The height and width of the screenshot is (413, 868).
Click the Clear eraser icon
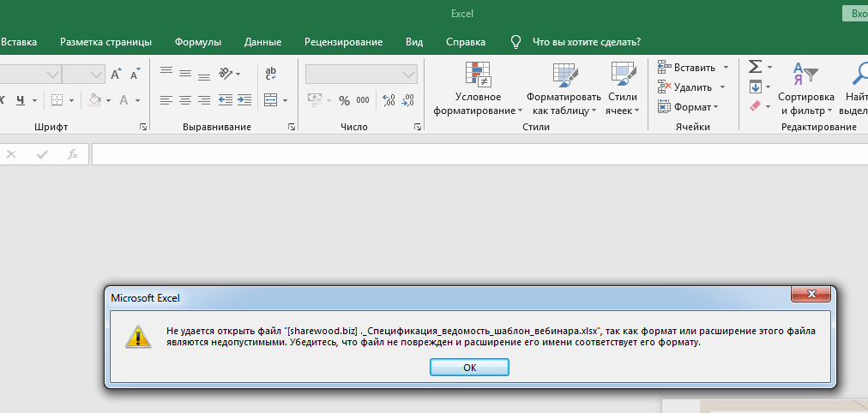pyautogui.click(x=755, y=105)
